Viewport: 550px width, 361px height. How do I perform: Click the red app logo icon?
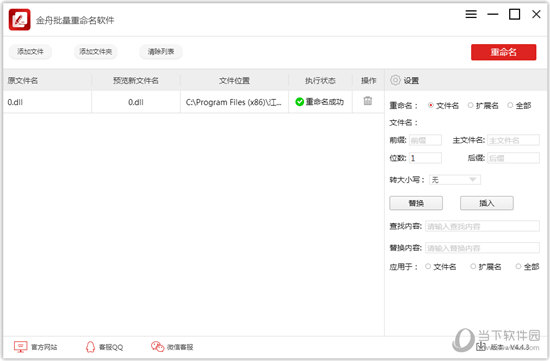point(19,20)
